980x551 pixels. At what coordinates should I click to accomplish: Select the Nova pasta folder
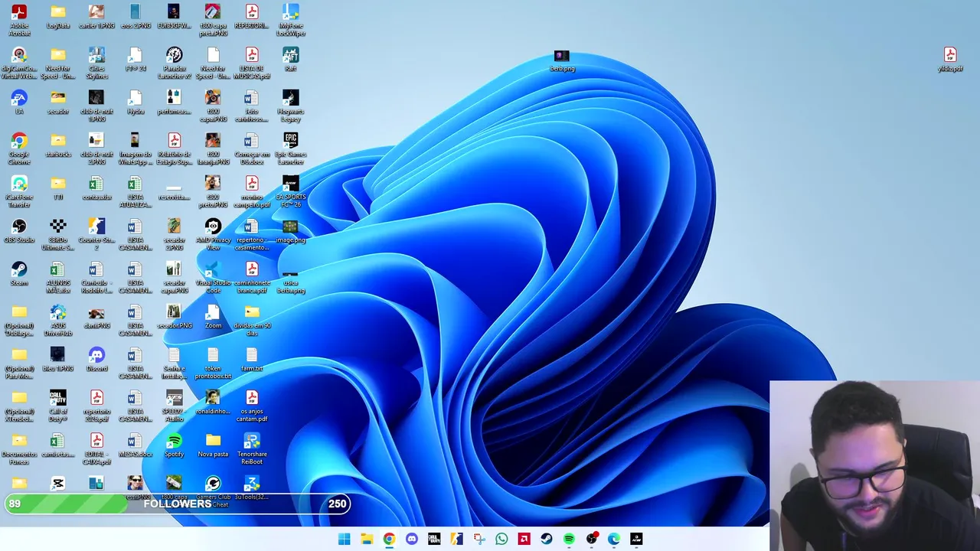coord(213,445)
